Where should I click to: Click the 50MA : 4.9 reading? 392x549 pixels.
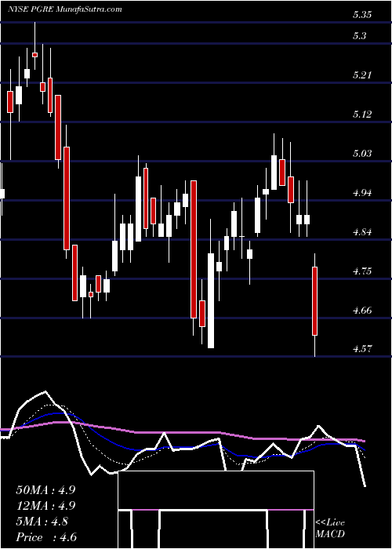click(x=45, y=490)
